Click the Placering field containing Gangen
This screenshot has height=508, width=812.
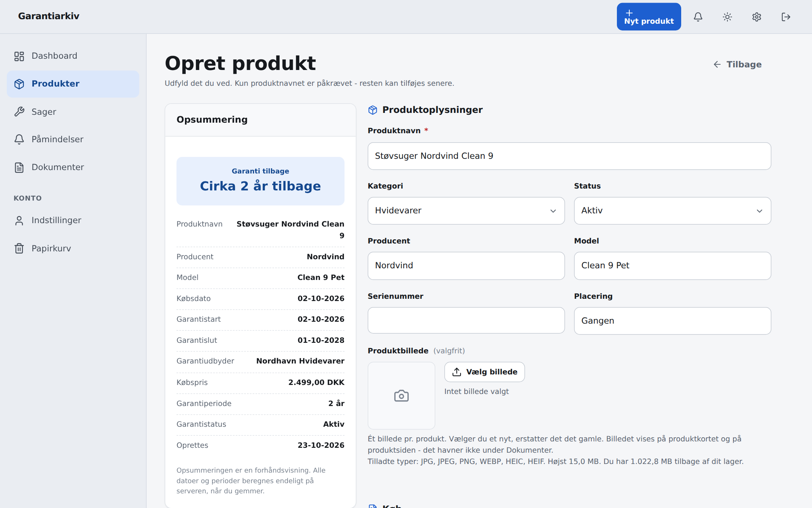[x=673, y=321]
